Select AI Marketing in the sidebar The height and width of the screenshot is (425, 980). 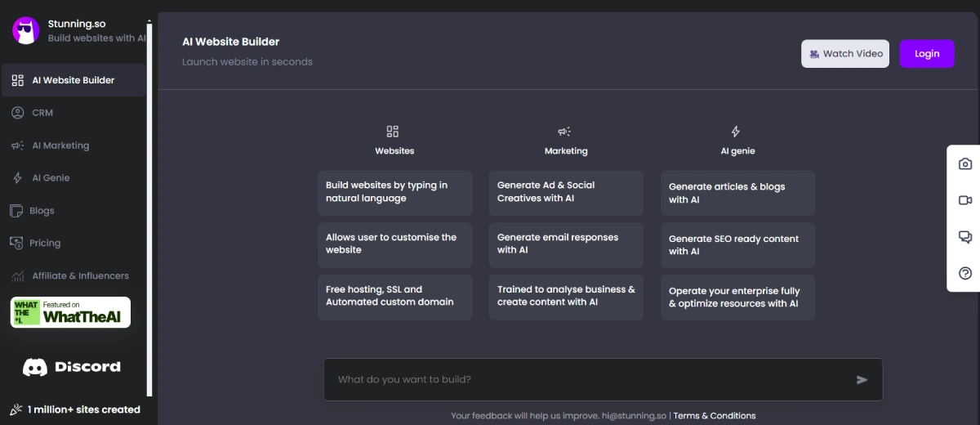[60, 145]
